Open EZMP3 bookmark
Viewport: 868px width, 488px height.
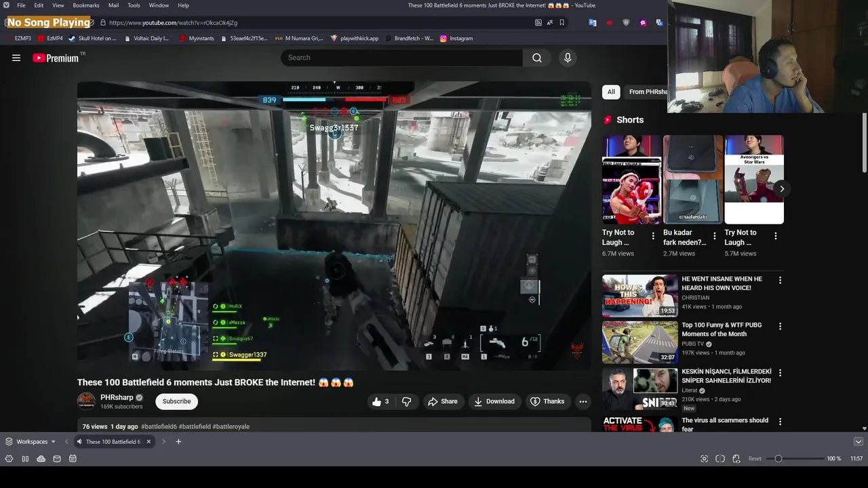pos(18,39)
